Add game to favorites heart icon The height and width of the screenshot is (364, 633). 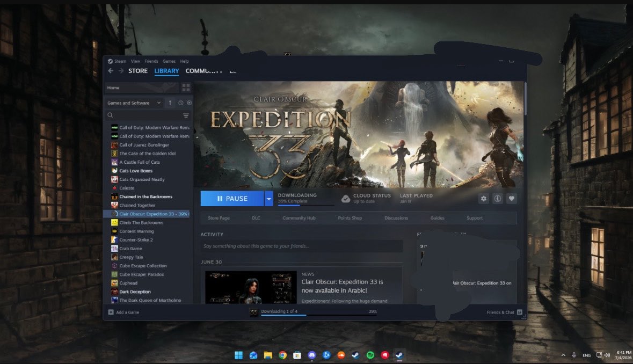pyautogui.click(x=512, y=199)
